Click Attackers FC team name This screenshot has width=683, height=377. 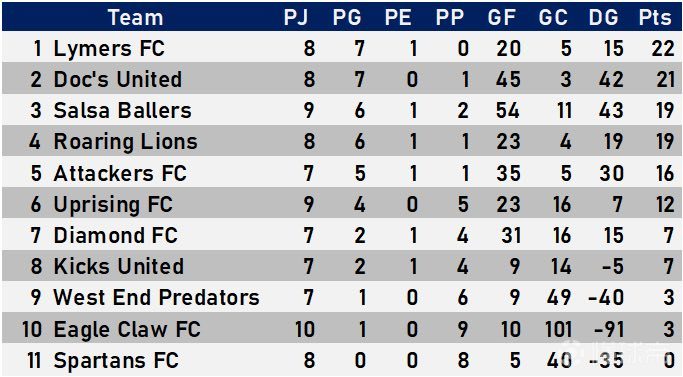pyautogui.click(x=120, y=173)
